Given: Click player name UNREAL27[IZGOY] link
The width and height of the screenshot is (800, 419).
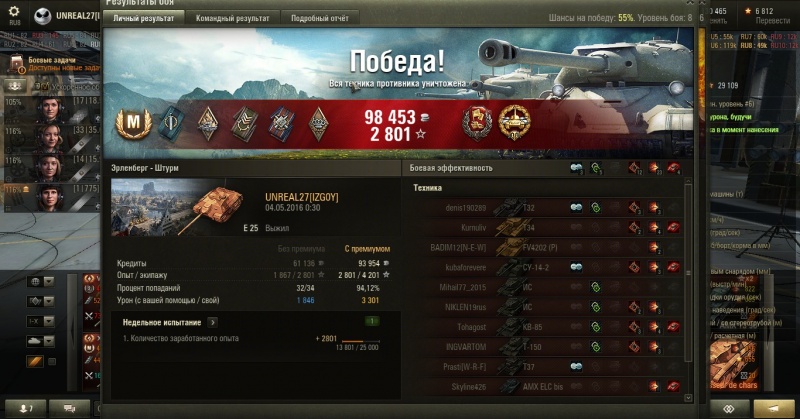Looking at the screenshot, I should pyautogui.click(x=302, y=198).
